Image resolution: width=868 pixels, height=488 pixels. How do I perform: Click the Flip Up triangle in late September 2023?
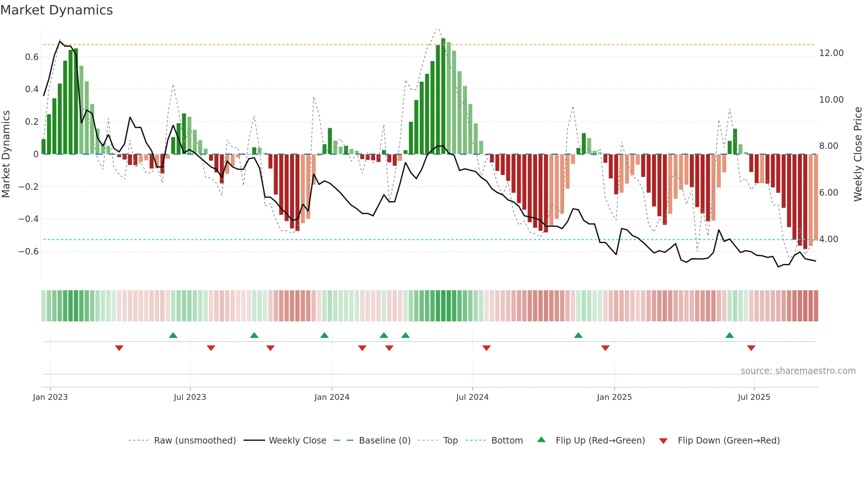254,335
